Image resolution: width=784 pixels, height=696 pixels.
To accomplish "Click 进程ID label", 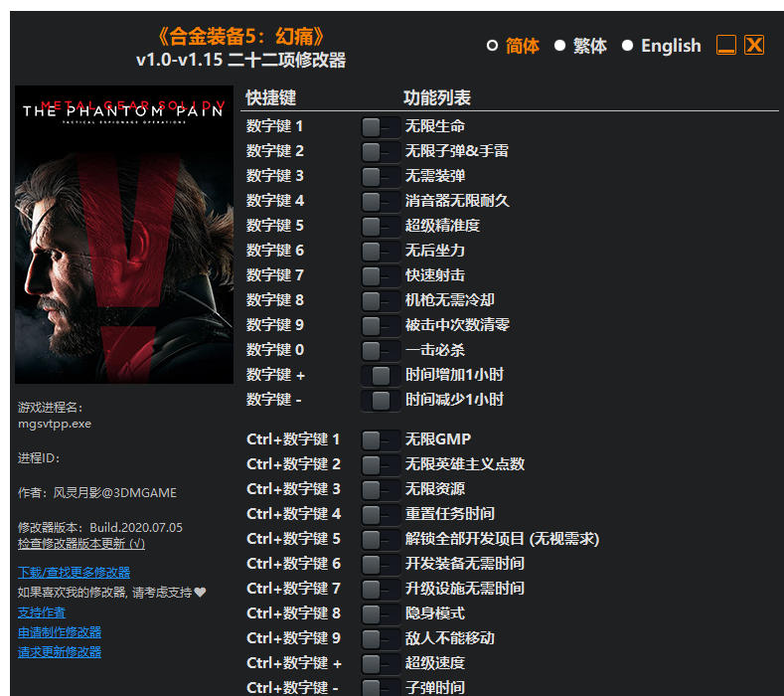I will pos(39,458).
